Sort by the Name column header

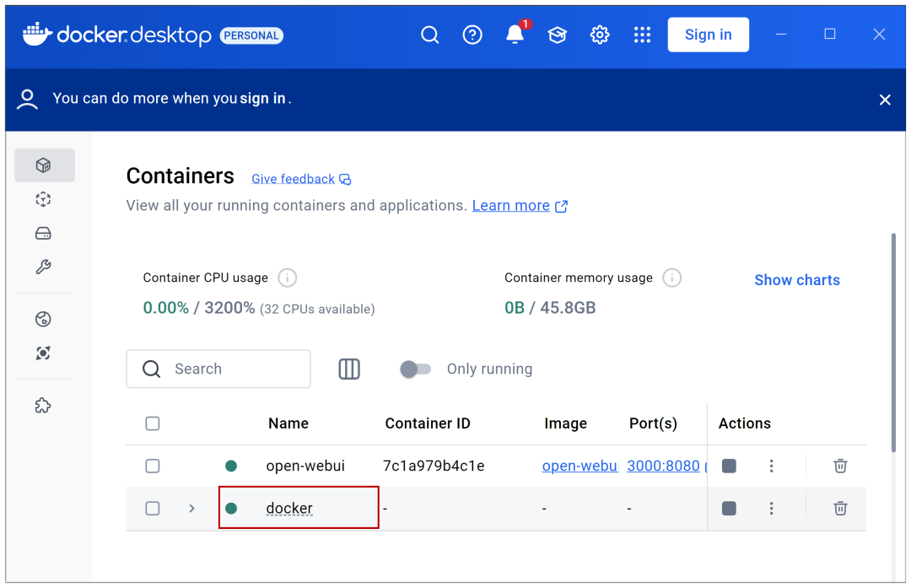click(288, 423)
